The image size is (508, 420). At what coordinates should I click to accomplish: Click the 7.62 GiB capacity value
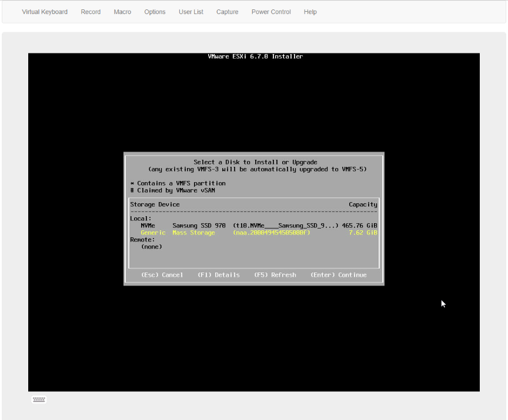pos(363,233)
